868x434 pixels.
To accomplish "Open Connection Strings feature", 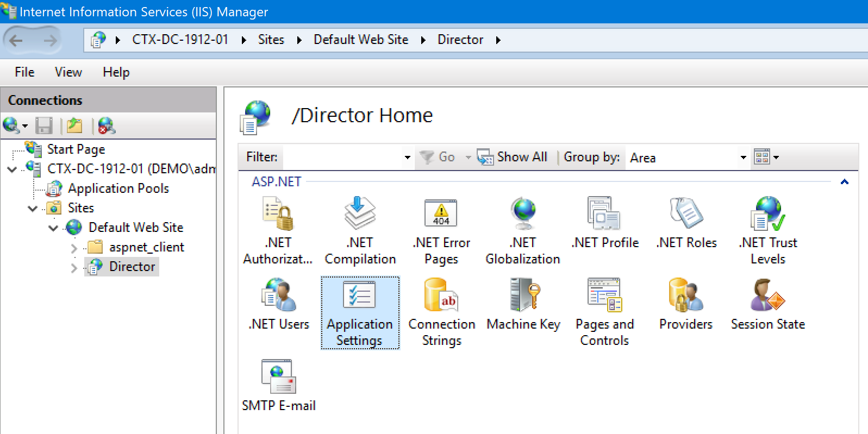I will (x=441, y=295).
